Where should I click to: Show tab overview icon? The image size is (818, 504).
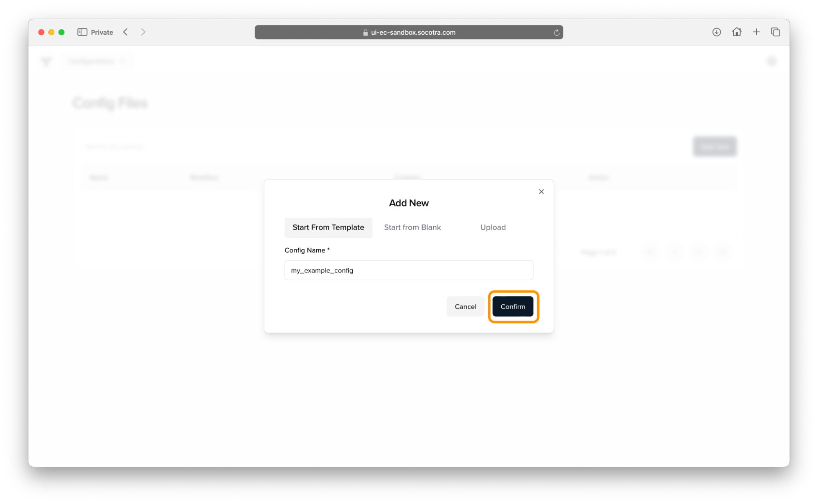tap(775, 32)
